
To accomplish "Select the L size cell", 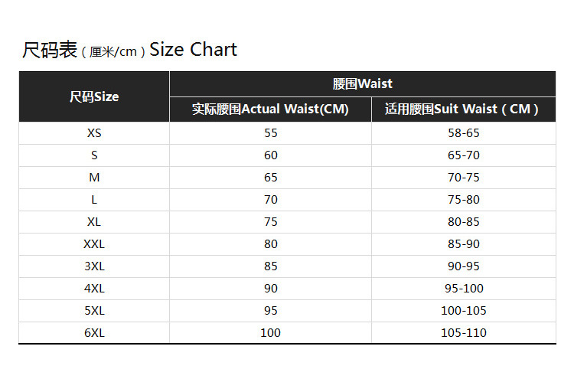I will (x=94, y=200).
